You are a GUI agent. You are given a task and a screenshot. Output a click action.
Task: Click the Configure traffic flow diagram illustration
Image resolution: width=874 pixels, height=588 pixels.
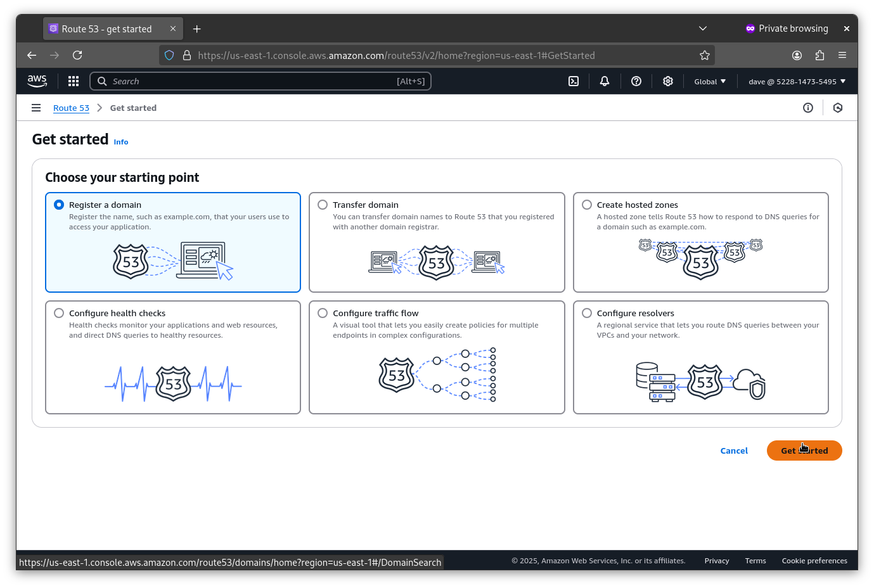(x=437, y=374)
